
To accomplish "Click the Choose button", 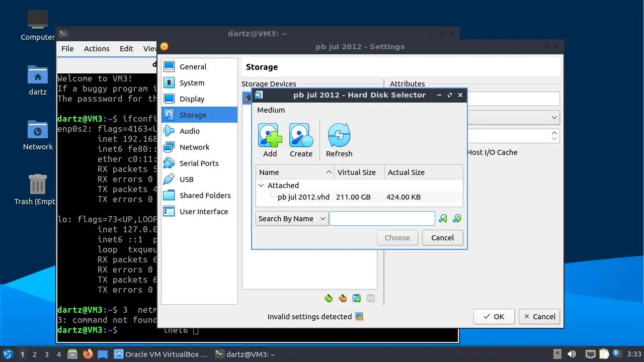I will pyautogui.click(x=397, y=238).
